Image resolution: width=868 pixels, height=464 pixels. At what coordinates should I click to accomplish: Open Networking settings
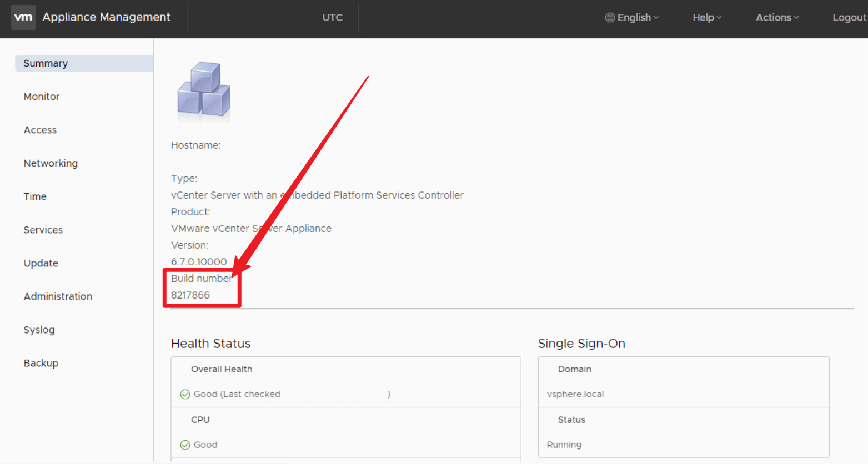(x=51, y=163)
